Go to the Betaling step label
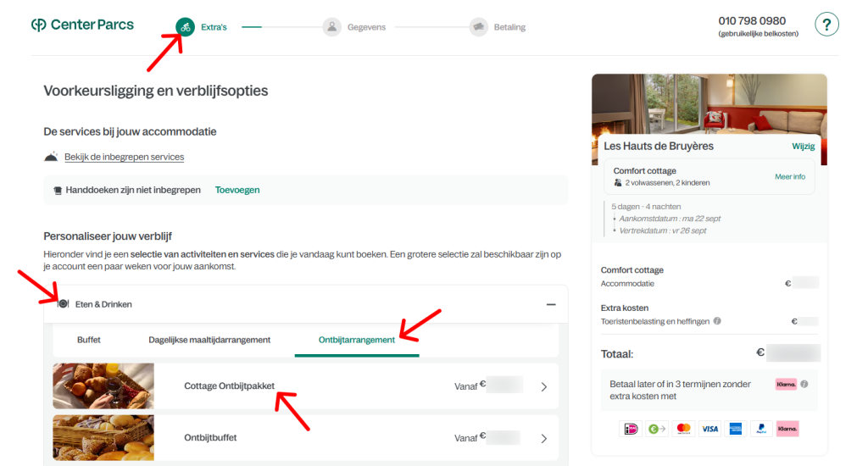This screenshot has height=466, width=868. tap(509, 27)
